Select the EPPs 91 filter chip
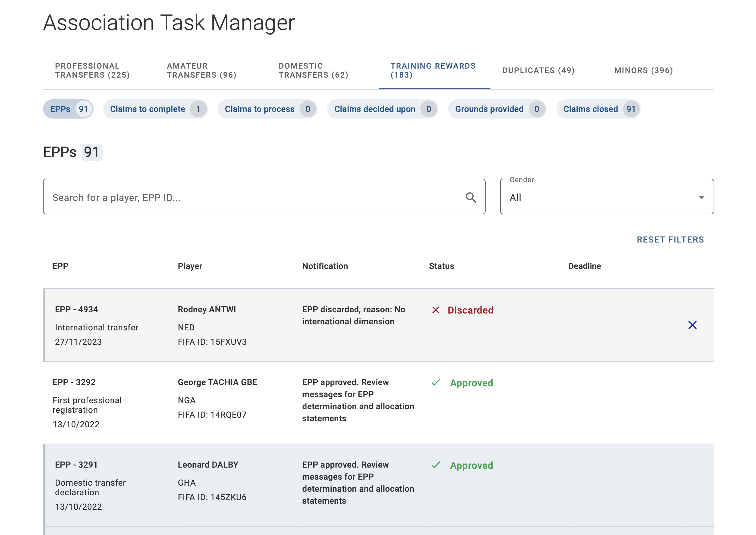 coord(69,109)
